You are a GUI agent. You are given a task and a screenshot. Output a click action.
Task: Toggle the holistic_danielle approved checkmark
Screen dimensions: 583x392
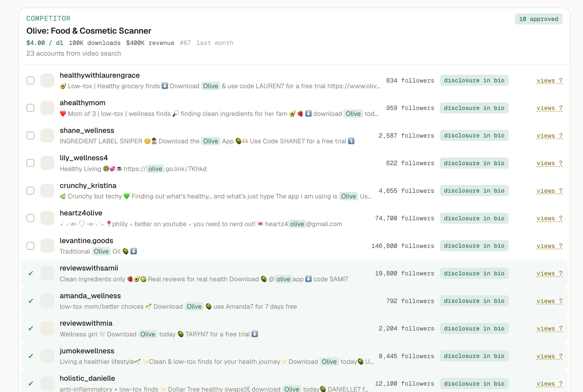pos(31,384)
